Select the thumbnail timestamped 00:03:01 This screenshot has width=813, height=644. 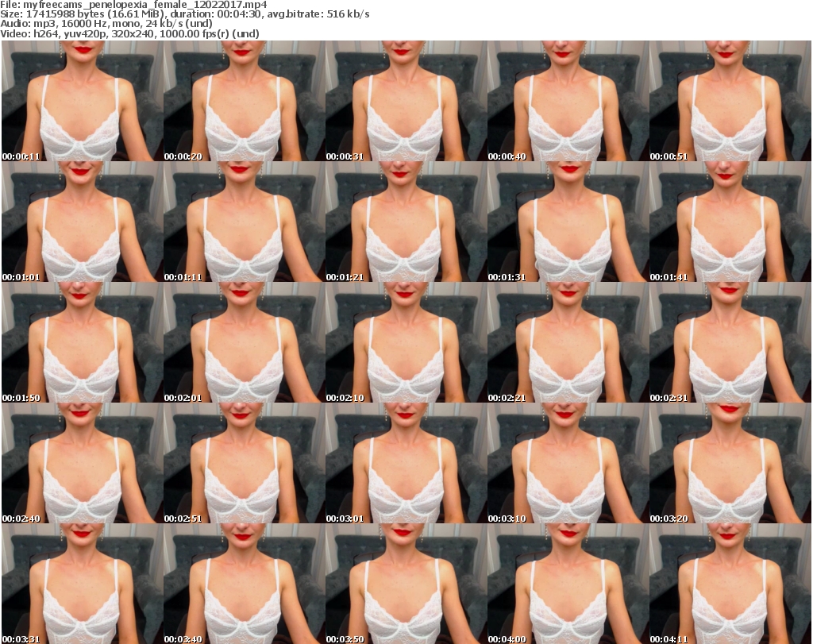point(406,463)
